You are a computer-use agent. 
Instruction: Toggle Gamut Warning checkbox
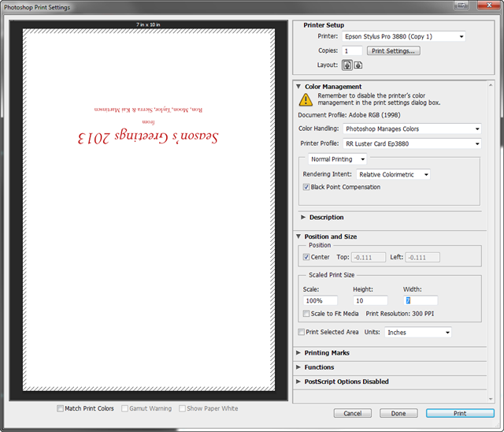tap(124, 408)
